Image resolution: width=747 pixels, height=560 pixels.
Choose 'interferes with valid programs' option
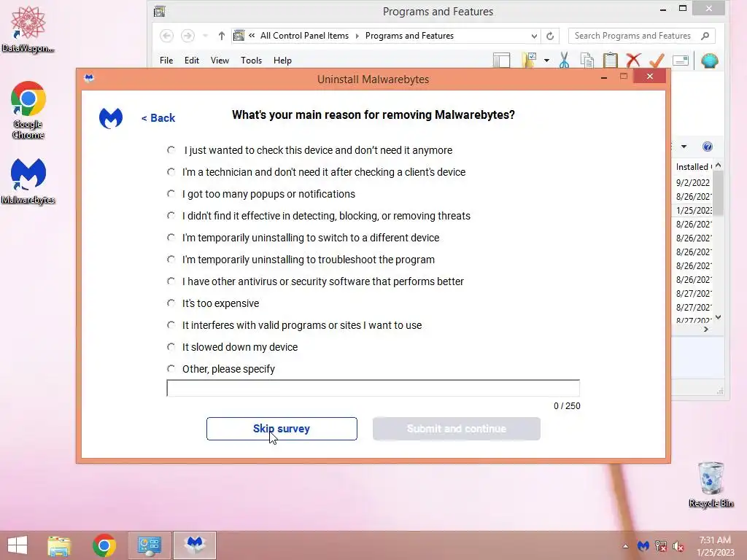click(x=171, y=325)
